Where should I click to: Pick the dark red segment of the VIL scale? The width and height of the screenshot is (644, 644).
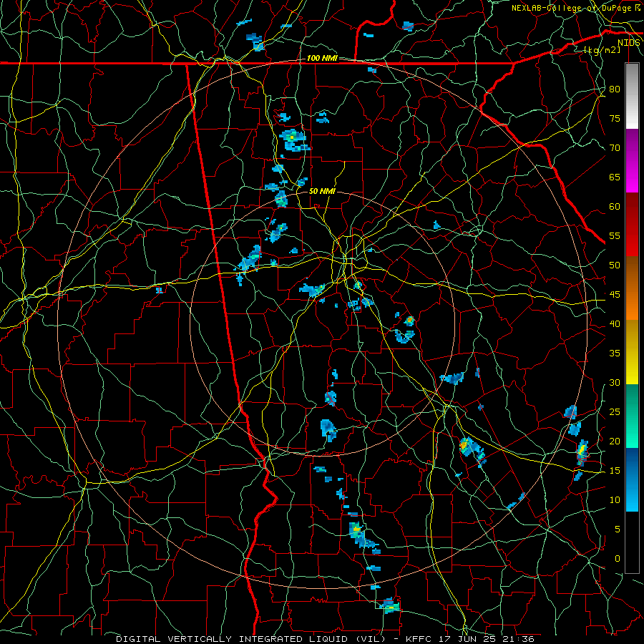click(x=632, y=225)
